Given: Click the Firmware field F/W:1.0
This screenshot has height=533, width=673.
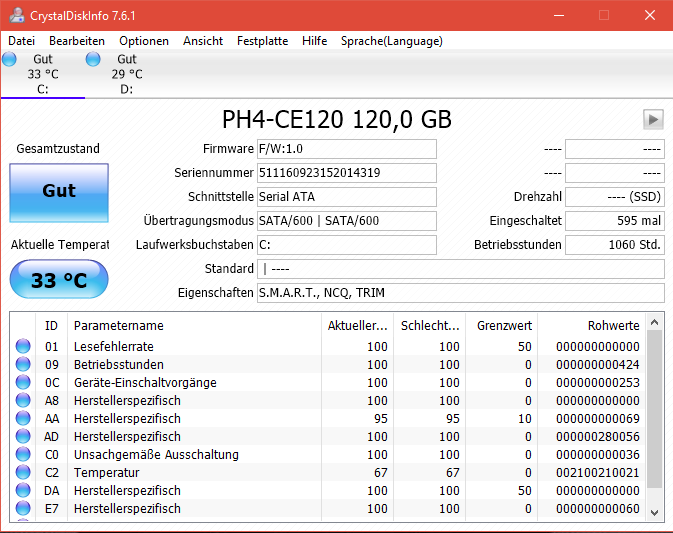Looking at the screenshot, I should [x=347, y=149].
